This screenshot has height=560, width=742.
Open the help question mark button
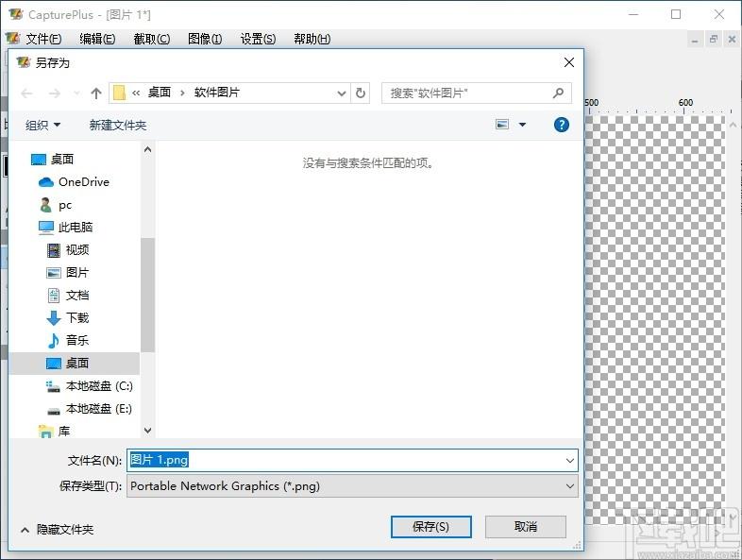pos(562,125)
